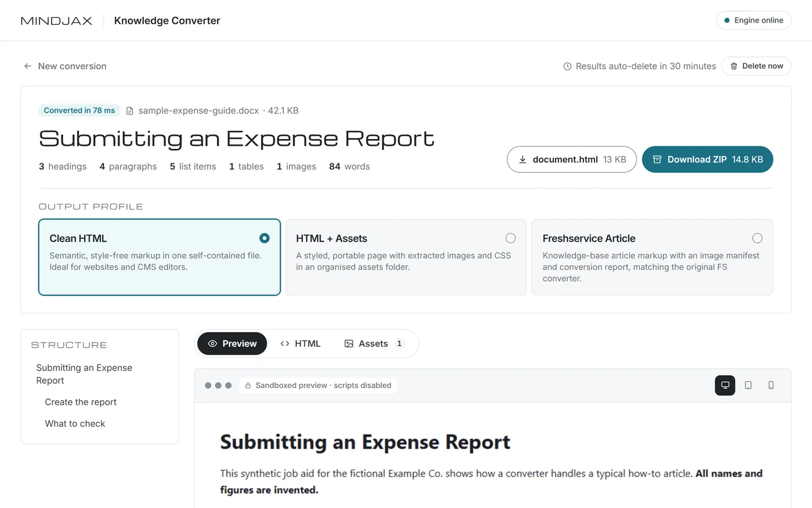Click the Clean HTML description text
This screenshot has height=508, width=812.
[155, 261]
